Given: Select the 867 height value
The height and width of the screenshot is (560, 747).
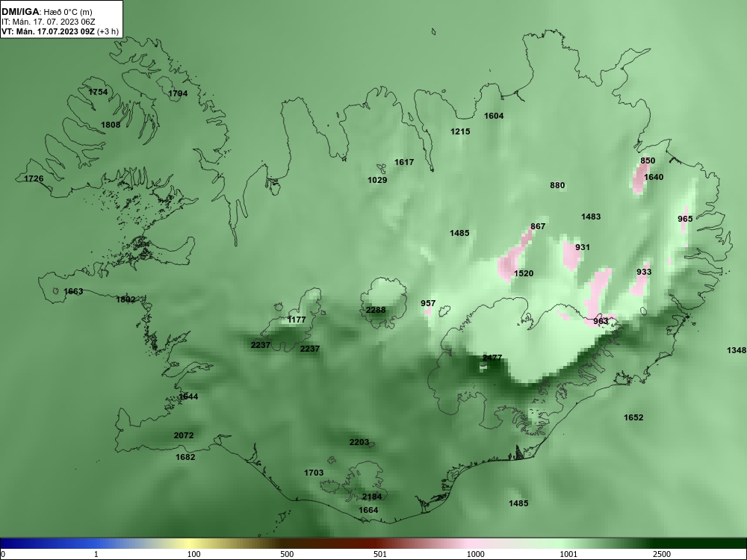Looking at the screenshot, I should pos(538,226).
